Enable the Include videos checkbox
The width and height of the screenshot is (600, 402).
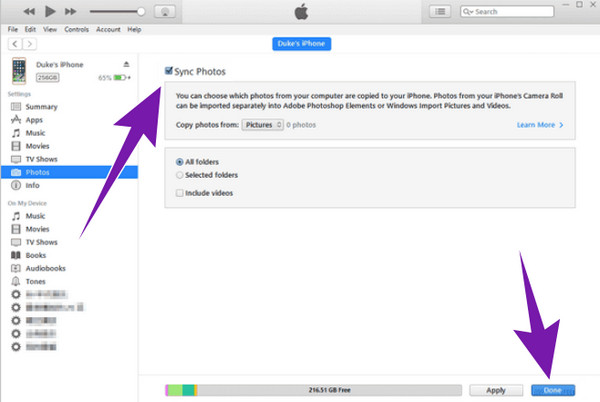tap(179, 193)
